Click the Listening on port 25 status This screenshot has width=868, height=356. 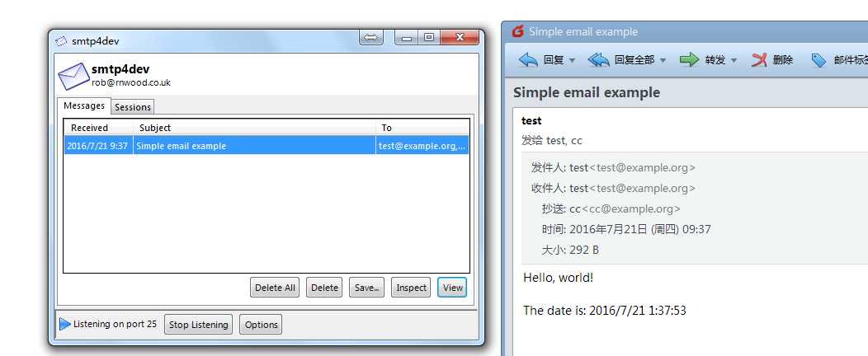point(116,324)
